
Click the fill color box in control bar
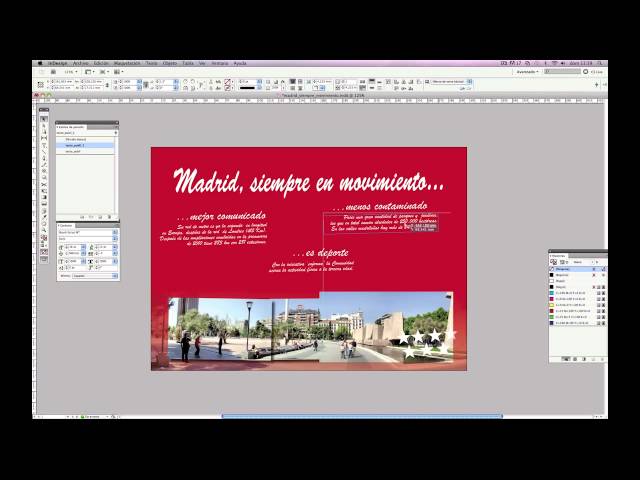pos(228,82)
